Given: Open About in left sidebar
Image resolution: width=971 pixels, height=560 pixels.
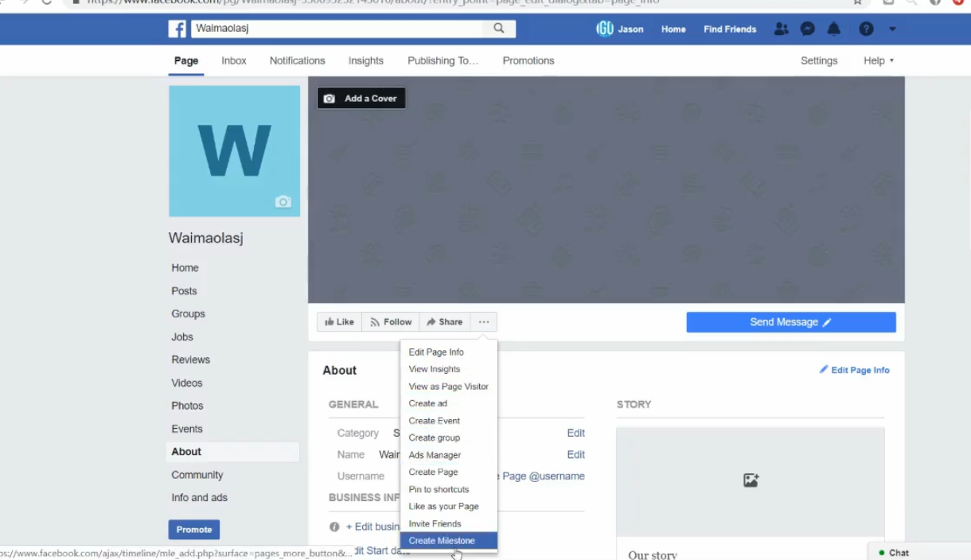Looking at the screenshot, I should coord(233,452).
